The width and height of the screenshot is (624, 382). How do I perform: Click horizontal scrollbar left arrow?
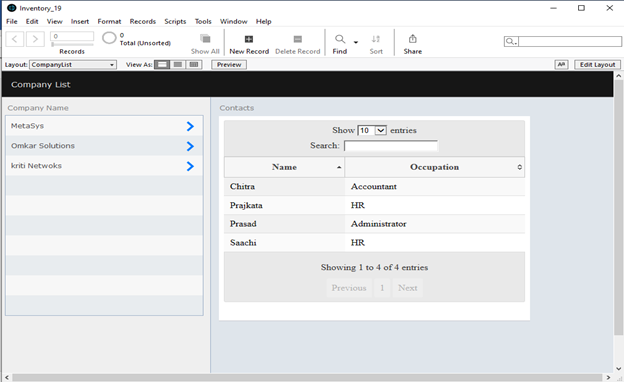[x=7, y=377]
